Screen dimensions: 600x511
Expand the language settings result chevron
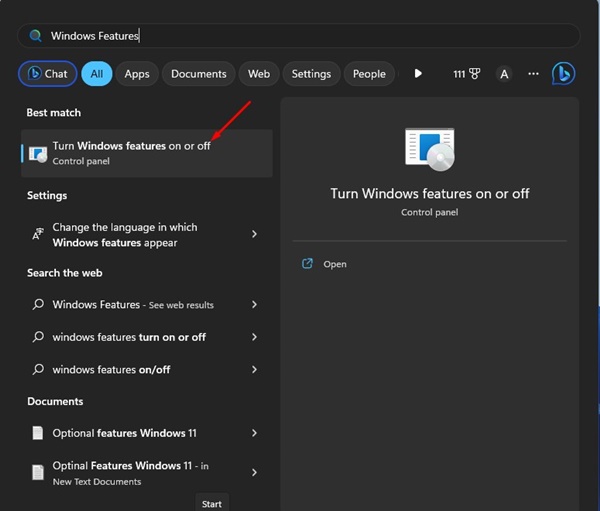254,234
